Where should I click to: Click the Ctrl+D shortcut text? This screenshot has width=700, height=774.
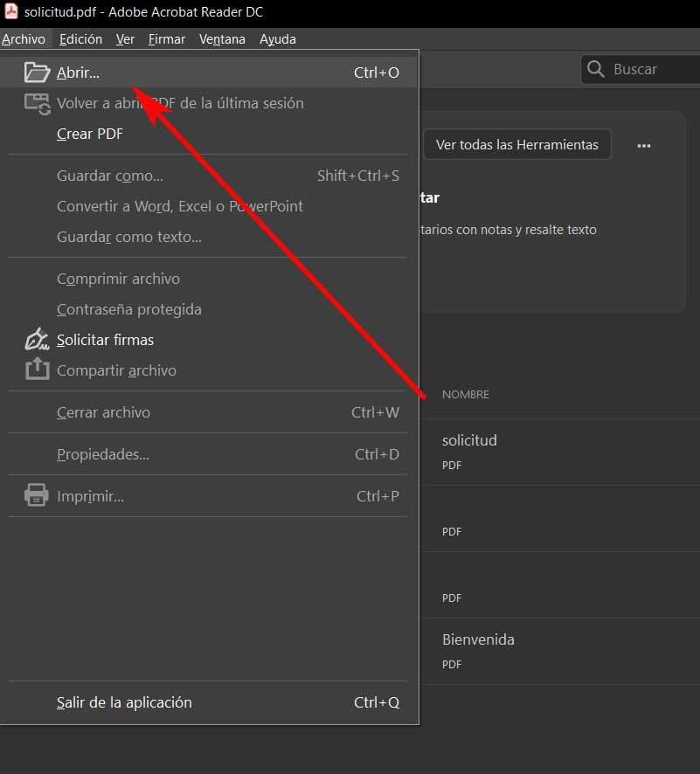click(377, 454)
